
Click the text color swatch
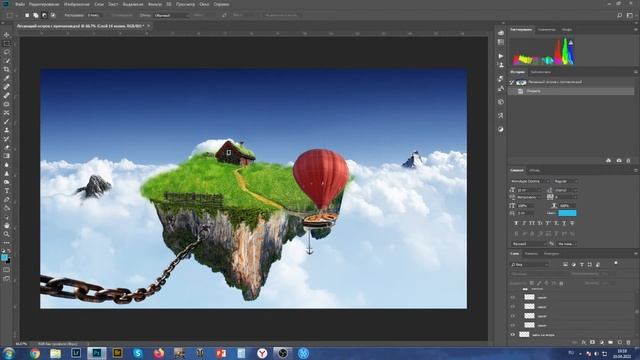click(x=567, y=213)
